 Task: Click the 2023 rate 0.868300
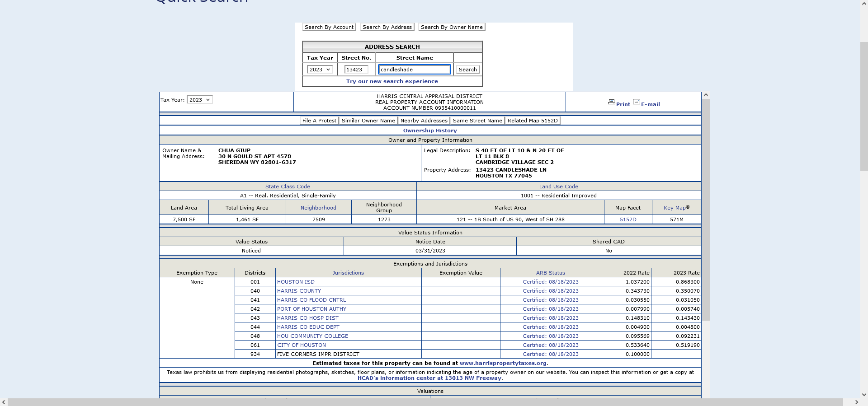pyautogui.click(x=688, y=282)
